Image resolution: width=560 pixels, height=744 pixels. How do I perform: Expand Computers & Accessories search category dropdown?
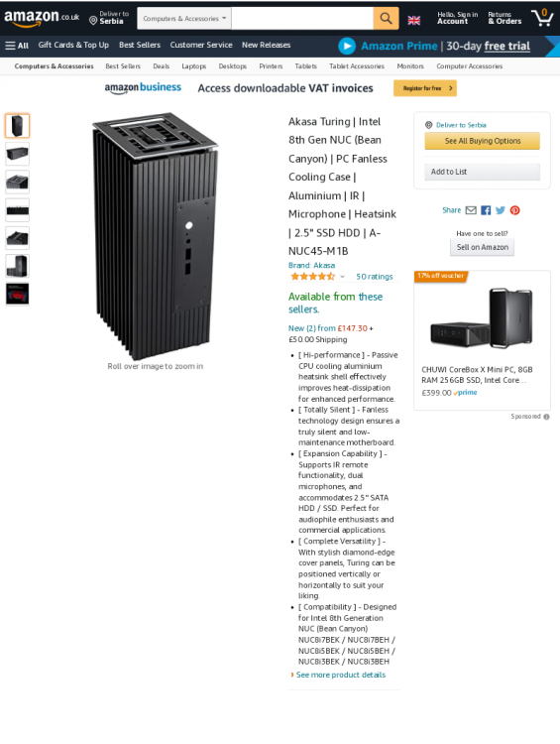[184, 19]
